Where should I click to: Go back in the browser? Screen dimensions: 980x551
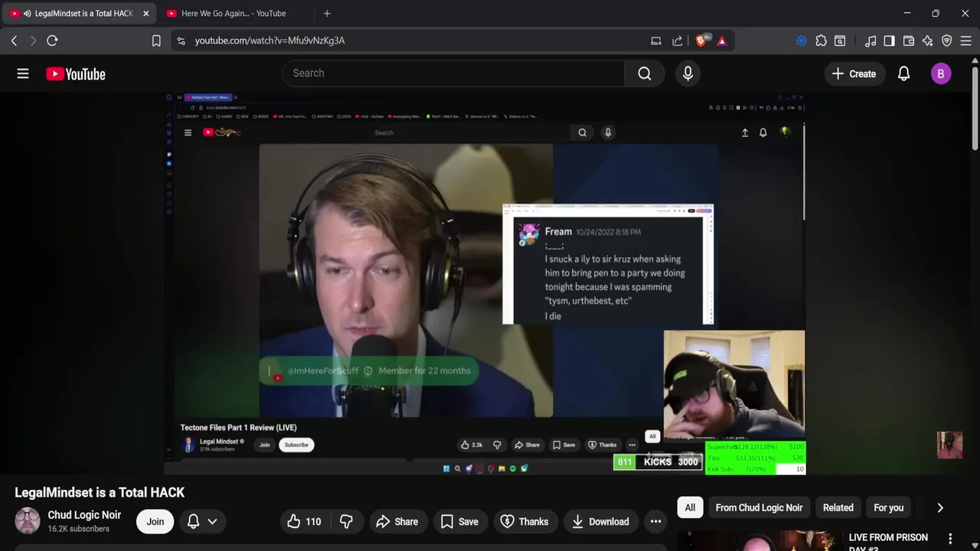pyautogui.click(x=14, y=41)
